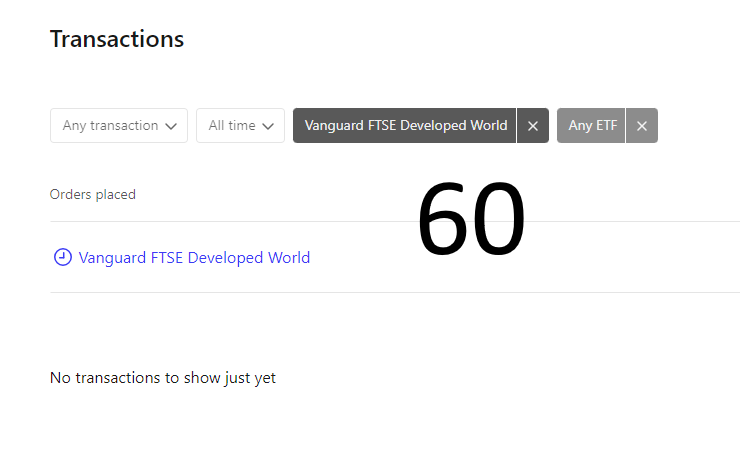Remove the Any ETF filter
Screen dimensions: 740x461
pyautogui.click(x=642, y=126)
